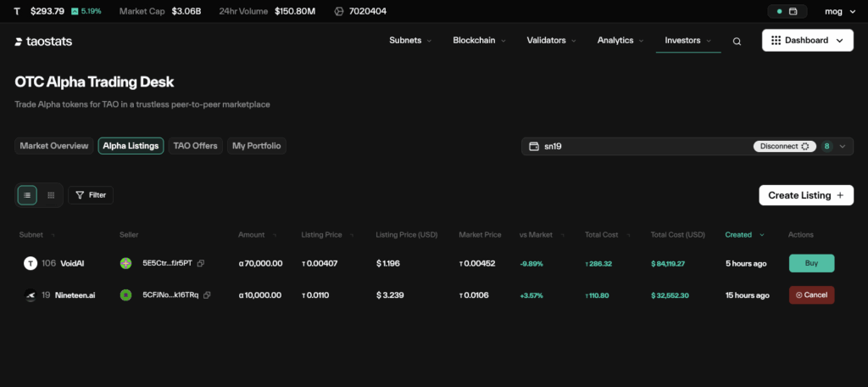868x387 pixels.
Task: Open the Dashboard dropdown
Action: 807,41
